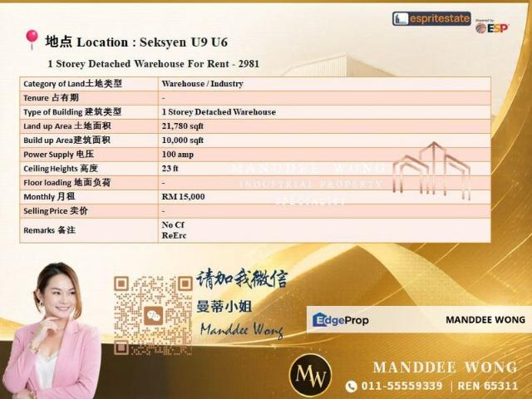Click the 'Tenure' label cell

click(x=89, y=98)
